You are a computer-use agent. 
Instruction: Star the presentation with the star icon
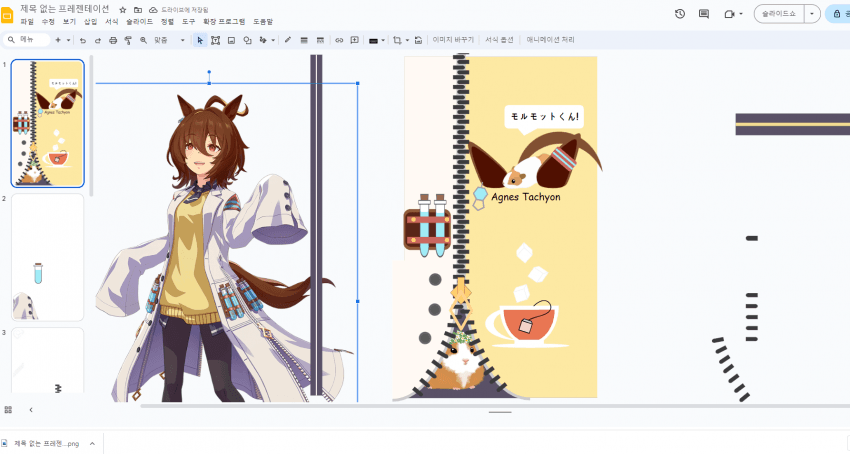123,10
